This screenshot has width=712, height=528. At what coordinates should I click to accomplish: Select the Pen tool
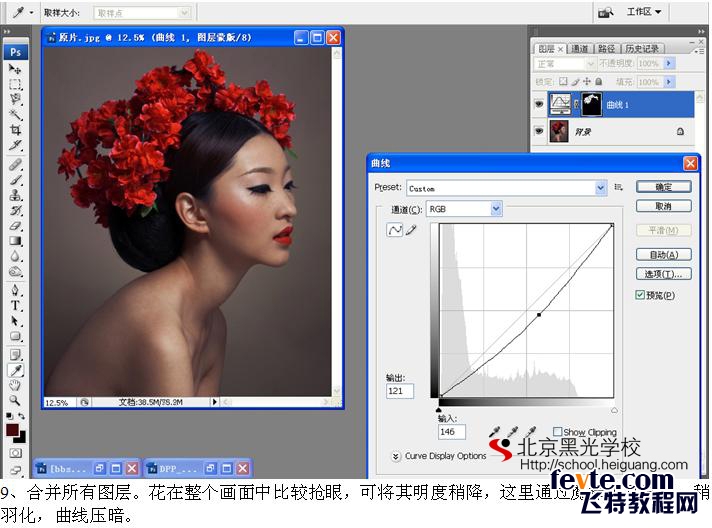pos(15,291)
